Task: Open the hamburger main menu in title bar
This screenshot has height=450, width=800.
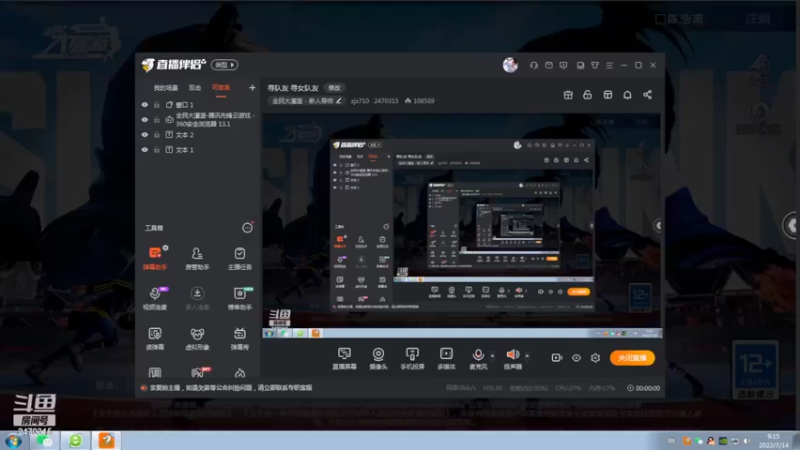Action: coord(609,65)
